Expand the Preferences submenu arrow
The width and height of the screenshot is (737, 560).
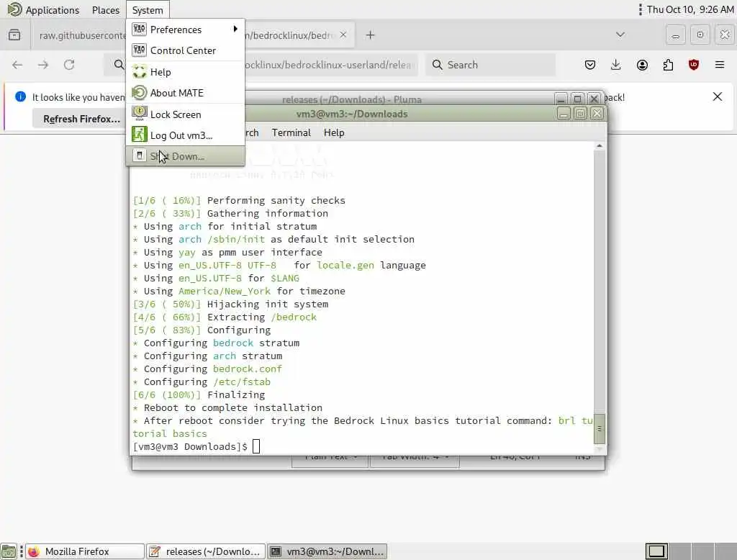235,30
